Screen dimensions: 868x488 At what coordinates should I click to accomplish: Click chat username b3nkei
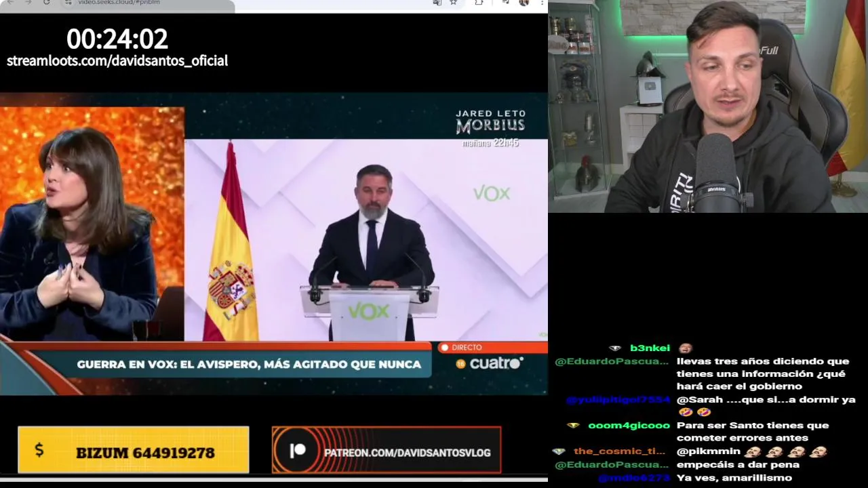point(650,348)
